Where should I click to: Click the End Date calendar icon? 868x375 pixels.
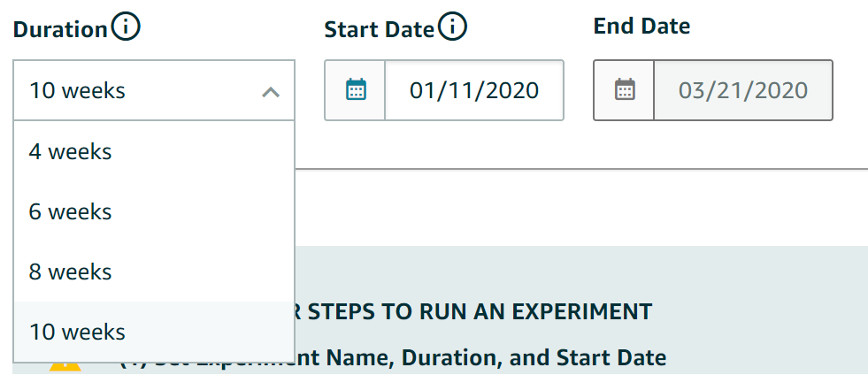[x=625, y=89]
